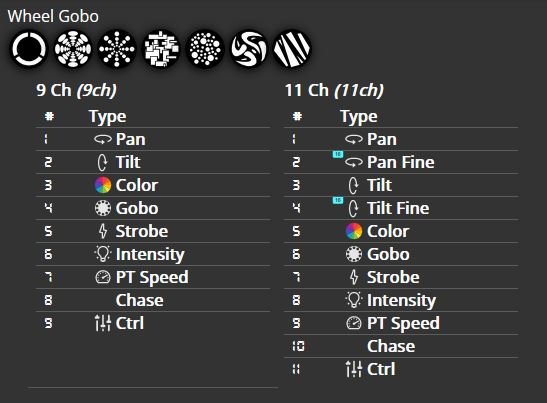This screenshot has height=403, width=547.
Task: Click the Type column header in 9 Ch
Action: pos(107,117)
